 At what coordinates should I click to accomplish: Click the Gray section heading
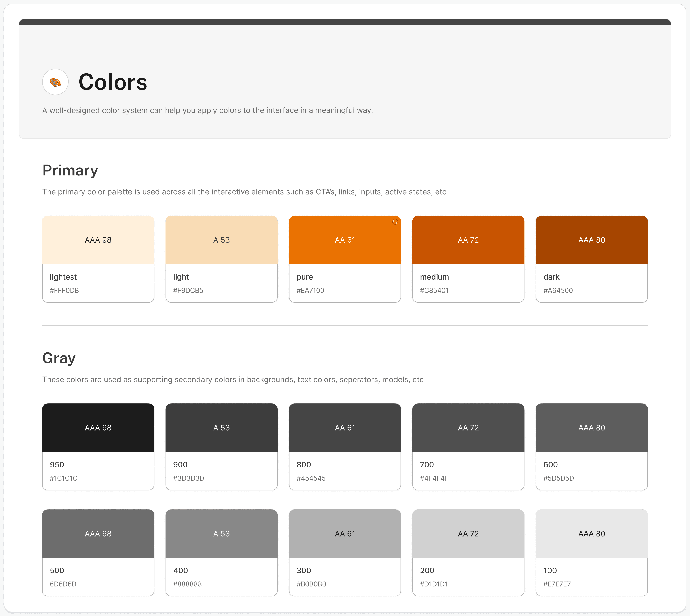[x=59, y=358]
